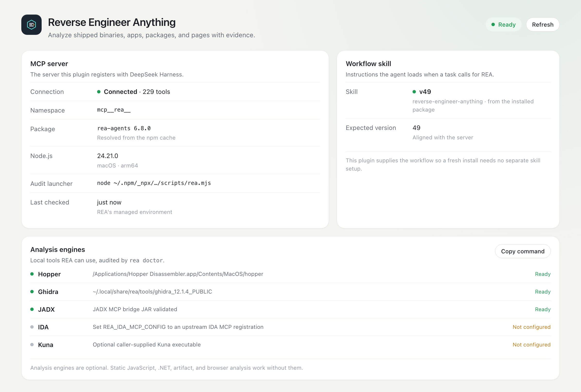581x392 pixels.
Task: Click the Ready status in Hopper row
Action: [x=543, y=274]
